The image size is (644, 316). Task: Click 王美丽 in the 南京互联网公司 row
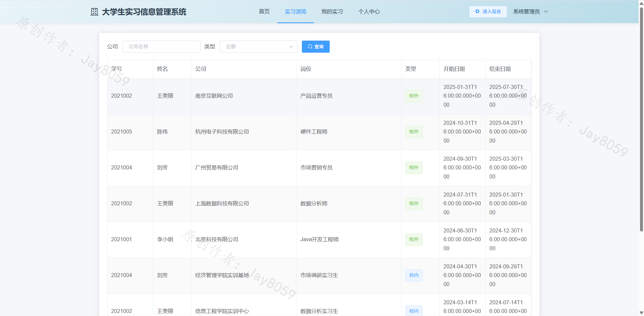coord(165,96)
